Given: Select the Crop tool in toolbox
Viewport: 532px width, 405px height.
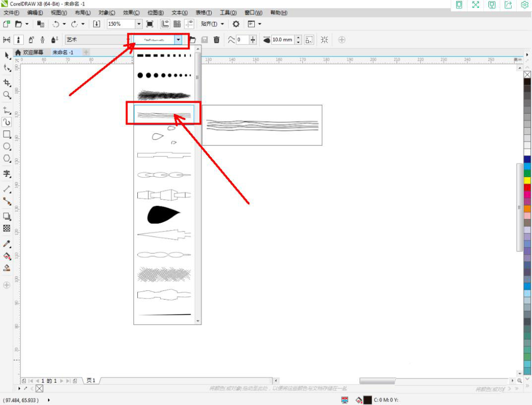Looking at the screenshot, I should point(7,82).
